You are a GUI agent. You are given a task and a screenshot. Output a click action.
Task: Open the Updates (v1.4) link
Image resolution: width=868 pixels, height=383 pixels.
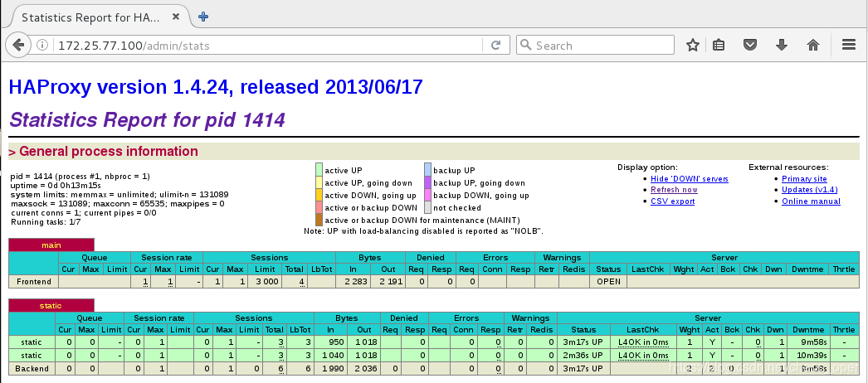point(809,190)
